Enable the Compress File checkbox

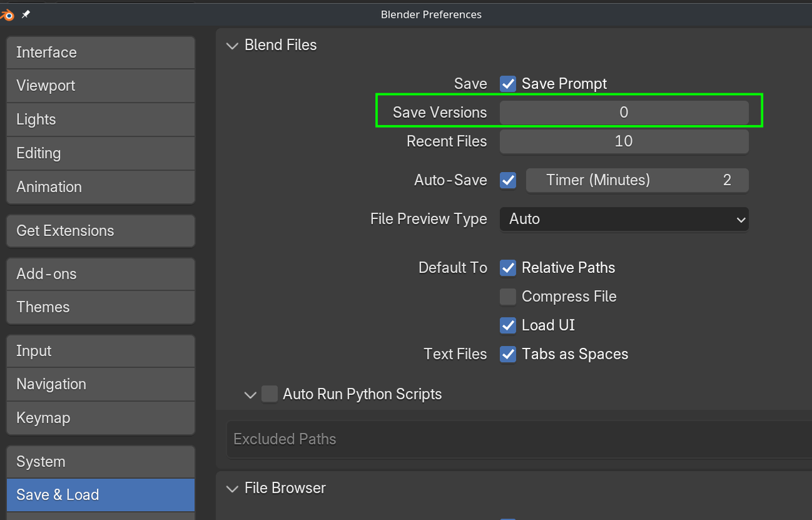[x=508, y=297]
